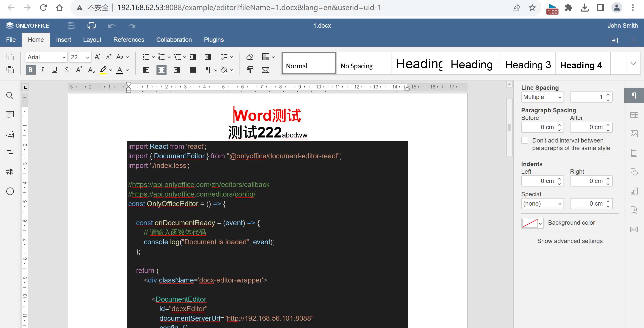Click the Underline formatting icon
This screenshot has height=328, width=644.
[x=54, y=70]
